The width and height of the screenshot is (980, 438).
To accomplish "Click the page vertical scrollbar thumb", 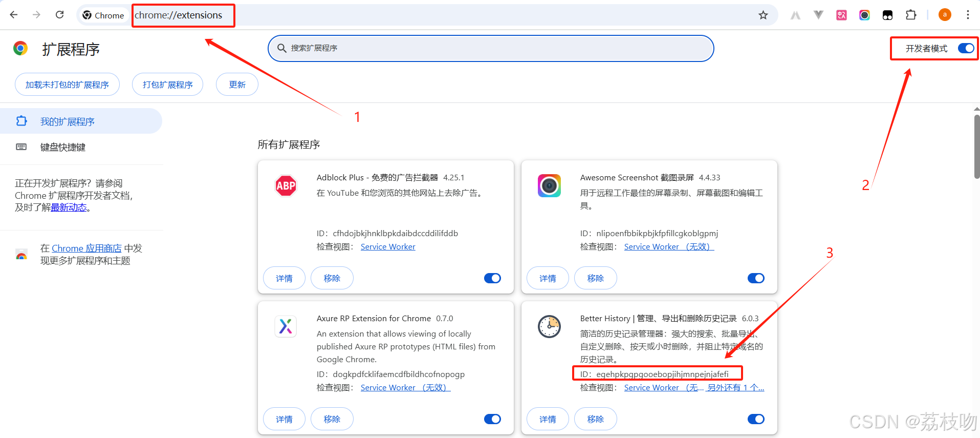I will 976,147.
